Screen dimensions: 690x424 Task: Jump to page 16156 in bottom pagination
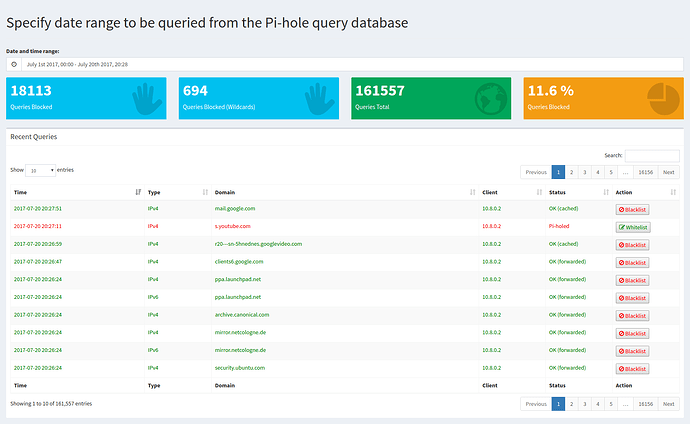click(x=645, y=404)
